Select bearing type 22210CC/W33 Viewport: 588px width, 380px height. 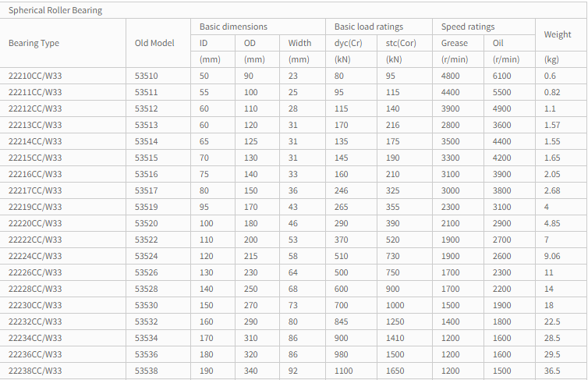pyautogui.click(x=35, y=76)
